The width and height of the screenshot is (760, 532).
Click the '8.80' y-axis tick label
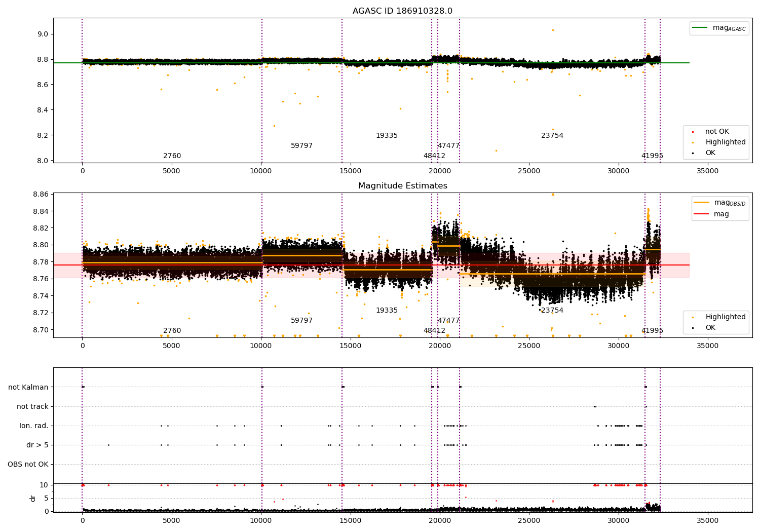pos(40,245)
